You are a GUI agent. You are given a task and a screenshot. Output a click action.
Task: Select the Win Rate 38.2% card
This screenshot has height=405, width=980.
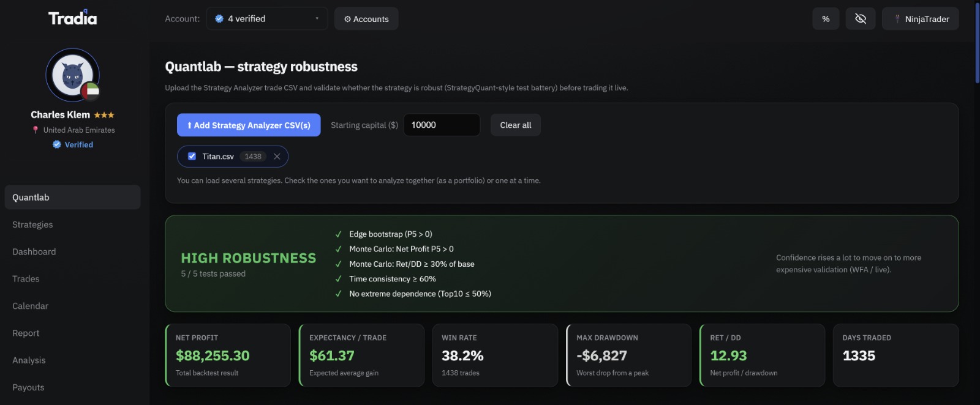[495, 355]
